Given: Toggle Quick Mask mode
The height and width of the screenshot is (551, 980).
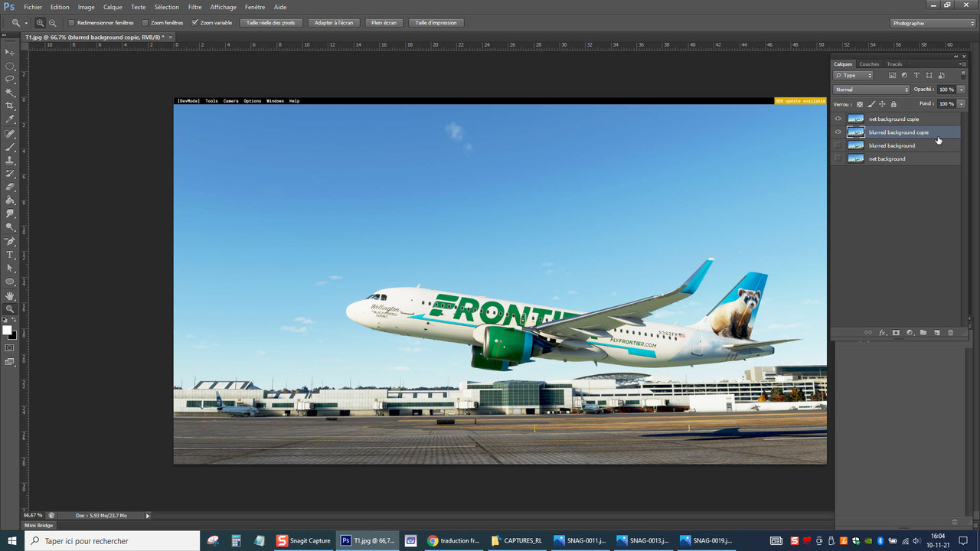Looking at the screenshot, I should click(10, 348).
